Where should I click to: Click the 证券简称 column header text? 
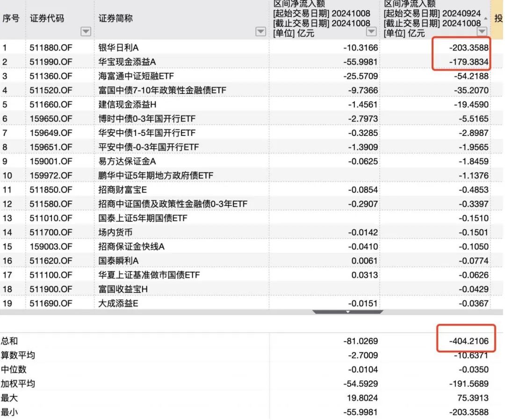click(115, 18)
